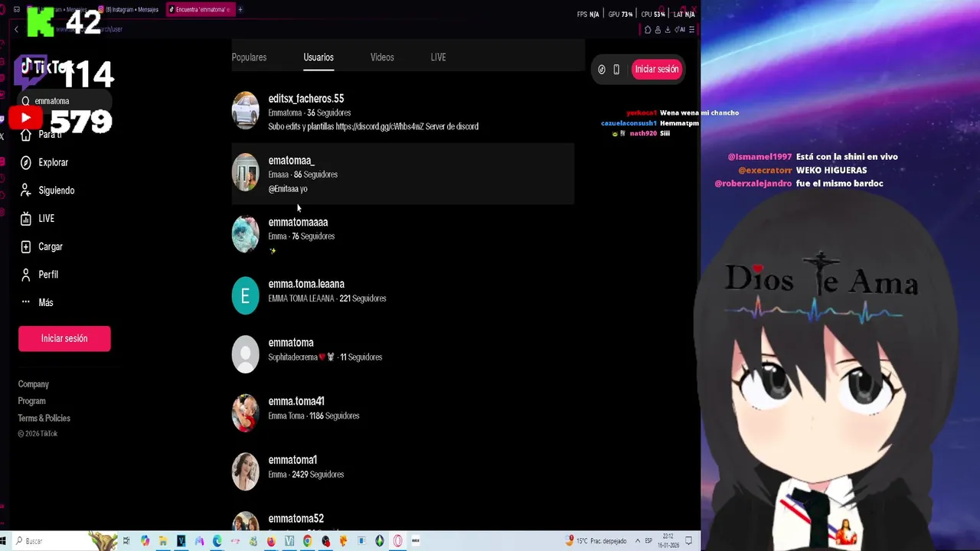
Task: Click the discord.gg link text in bio
Action: coord(378,126)
